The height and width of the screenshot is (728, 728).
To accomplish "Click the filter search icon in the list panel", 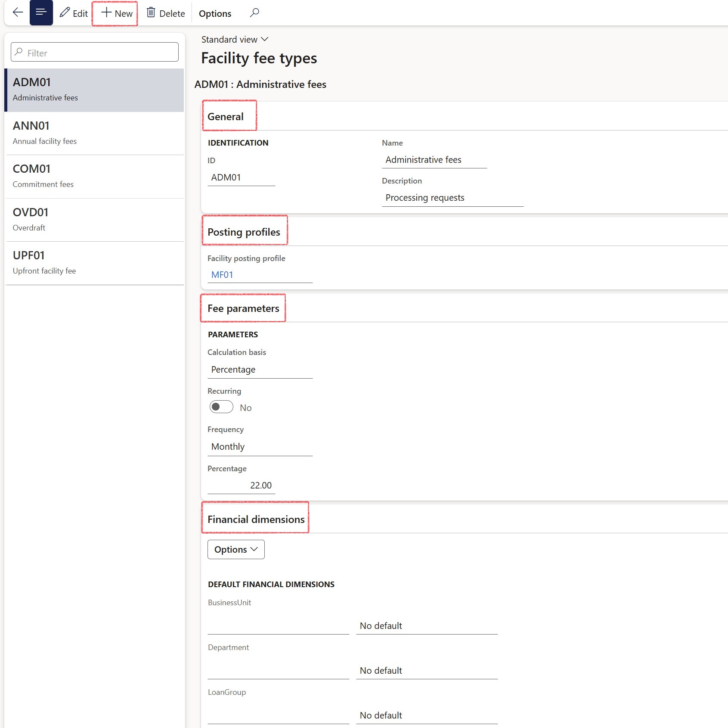I will click(x=18, y=52).
